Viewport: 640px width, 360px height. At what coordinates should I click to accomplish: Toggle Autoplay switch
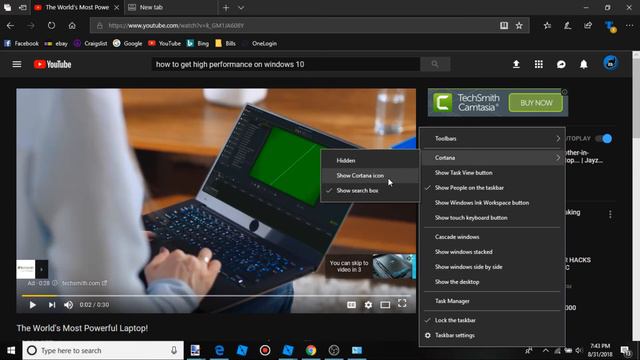pos(603,138)
